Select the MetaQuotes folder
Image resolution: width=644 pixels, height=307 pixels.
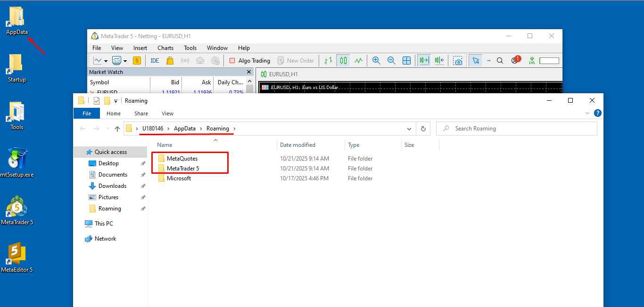[x=182, y=159]
